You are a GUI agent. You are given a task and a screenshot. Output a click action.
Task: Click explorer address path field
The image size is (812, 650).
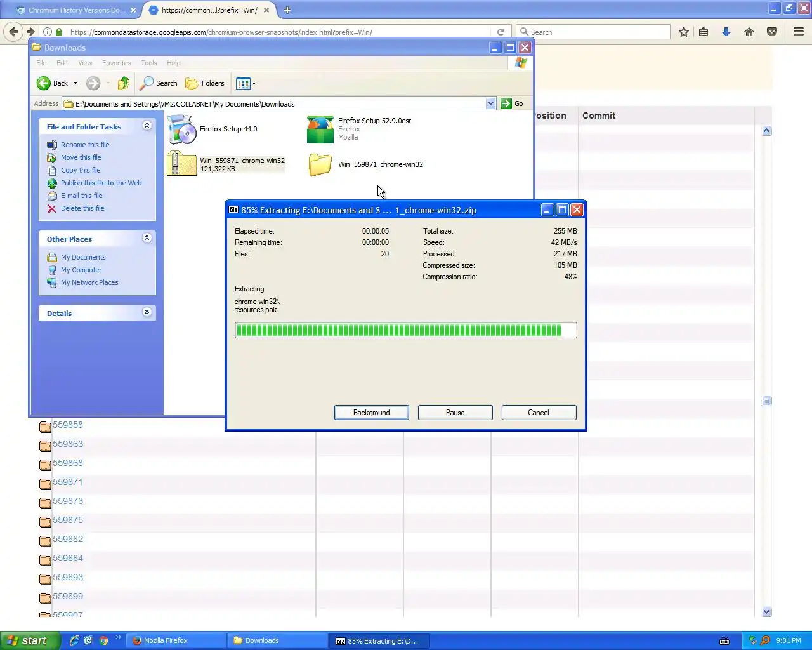coord(275,103)
